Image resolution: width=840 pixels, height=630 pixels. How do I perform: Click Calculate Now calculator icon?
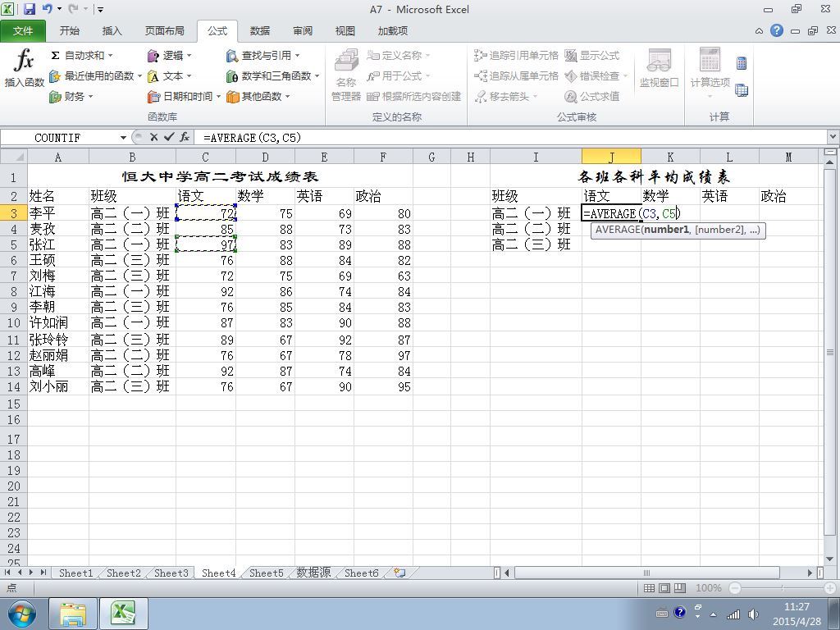click(742, 63)
